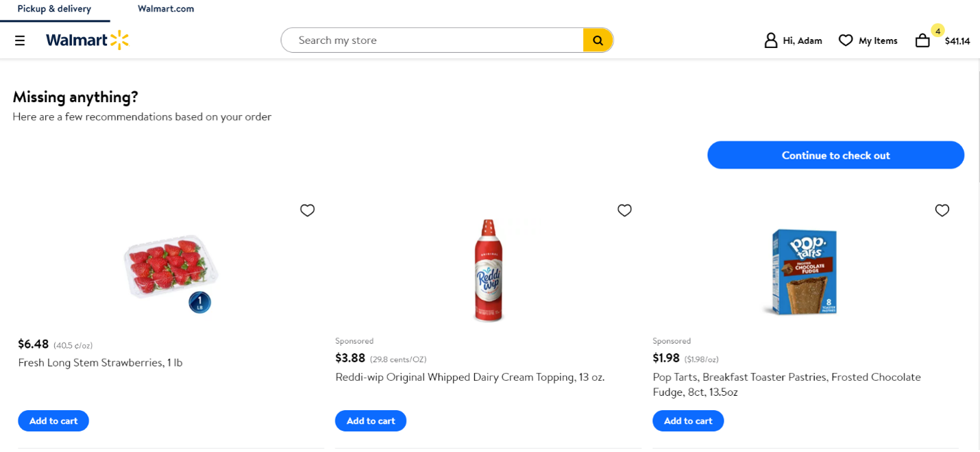The height and width of the screenshot is (452, 980).
Task: Add Pop Tarts to cart
Action: pos(688,420)
